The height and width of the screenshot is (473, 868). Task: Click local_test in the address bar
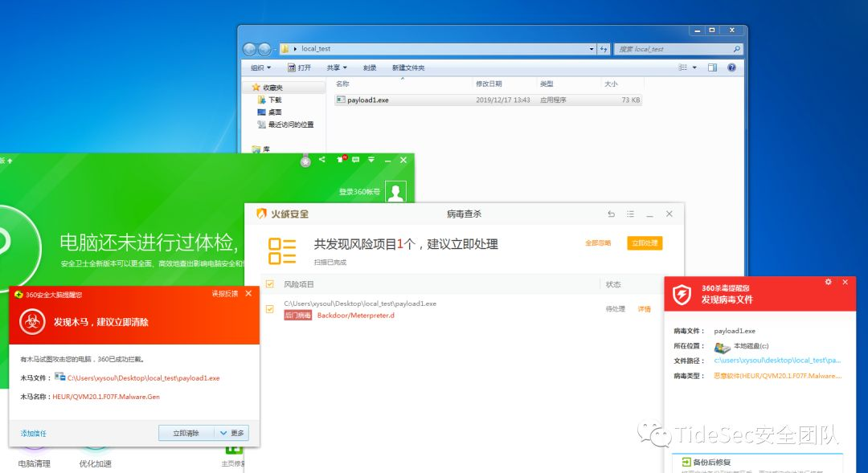tap(316, 49)
